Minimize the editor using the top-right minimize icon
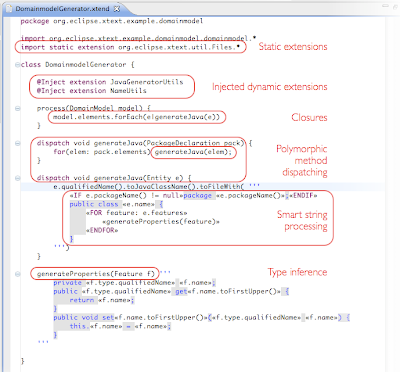The width and height of the screenshot is (400, 372). coord(386,6)
